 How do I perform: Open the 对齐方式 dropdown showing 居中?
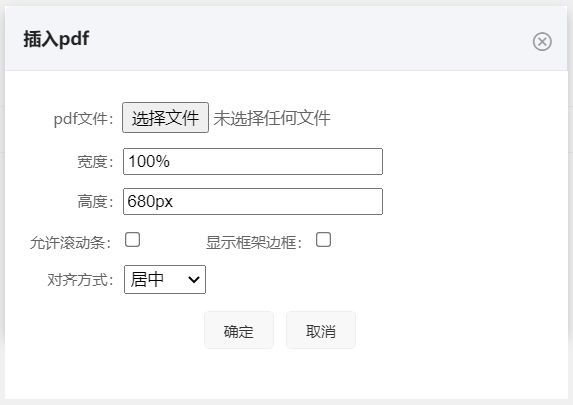coord(165,280)
